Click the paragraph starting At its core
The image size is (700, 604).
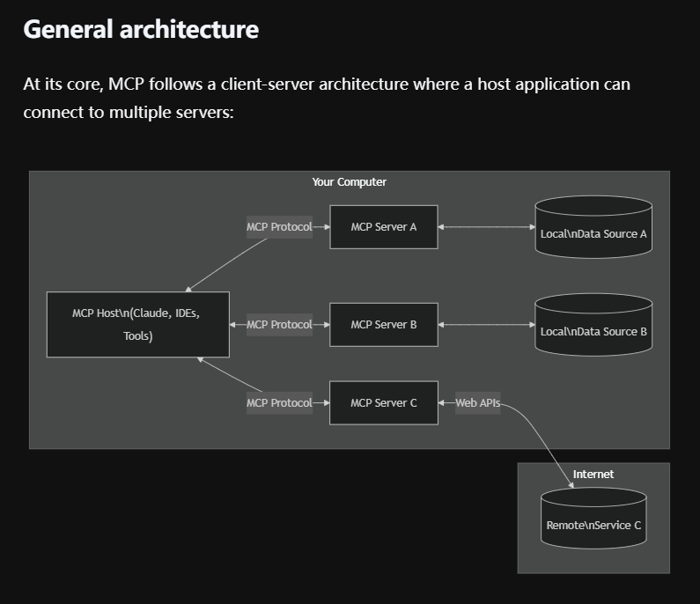[327, 99]
